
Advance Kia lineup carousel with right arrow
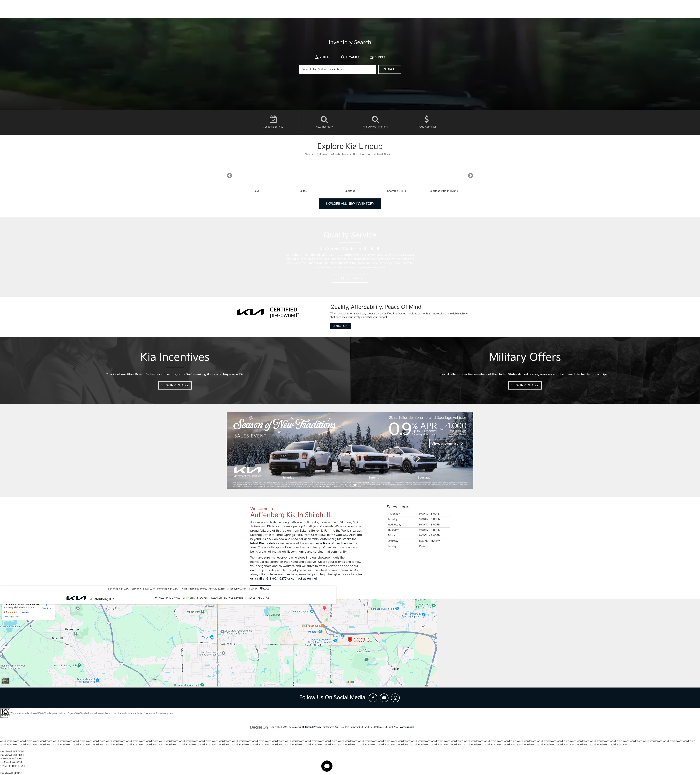(470, 176)
